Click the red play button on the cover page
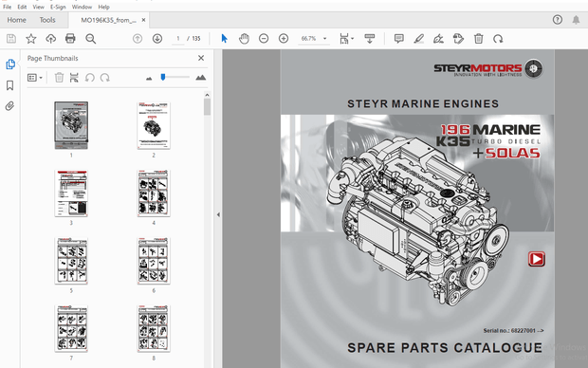Screen dimensions: 588x368 tap(537, 259)
